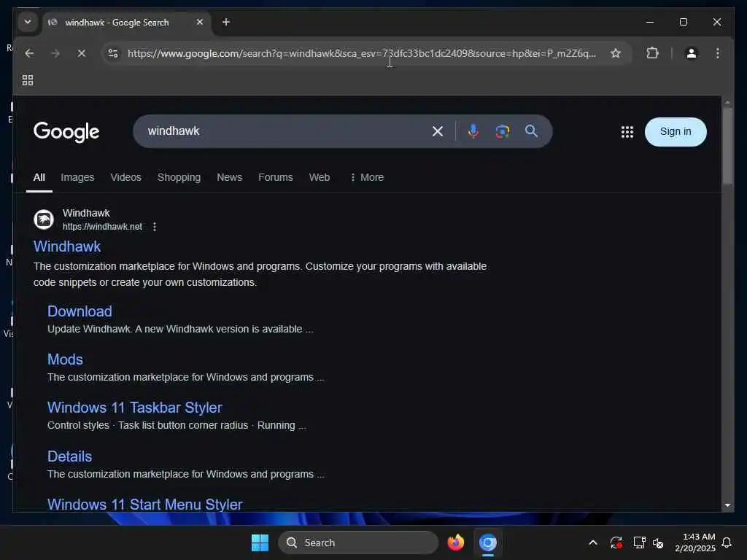Open the Extensions puzzle icon
The width and height of the screenshot is (747, 560).
pyautogui.click(x=652, y=53)
